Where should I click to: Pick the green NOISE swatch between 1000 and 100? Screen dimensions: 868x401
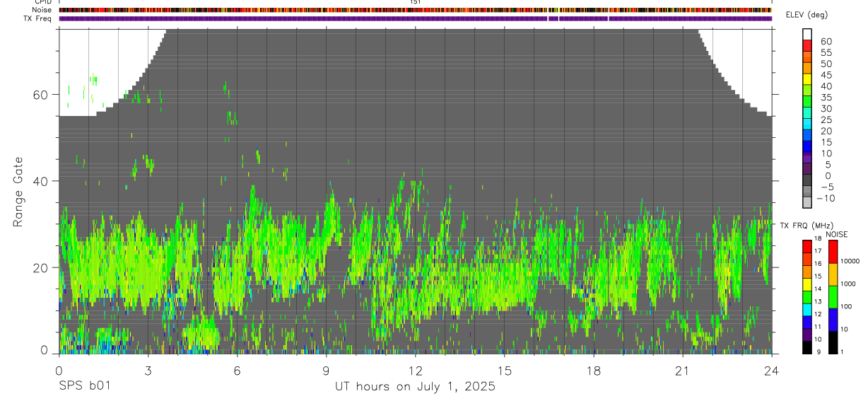point(833,297)
